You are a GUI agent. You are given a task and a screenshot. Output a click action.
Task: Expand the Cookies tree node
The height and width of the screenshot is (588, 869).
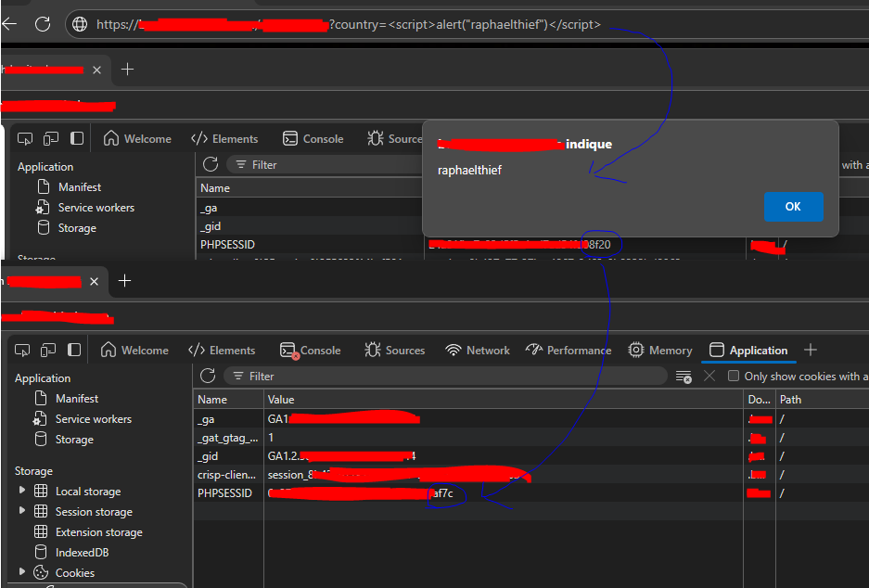click(22, 572)
